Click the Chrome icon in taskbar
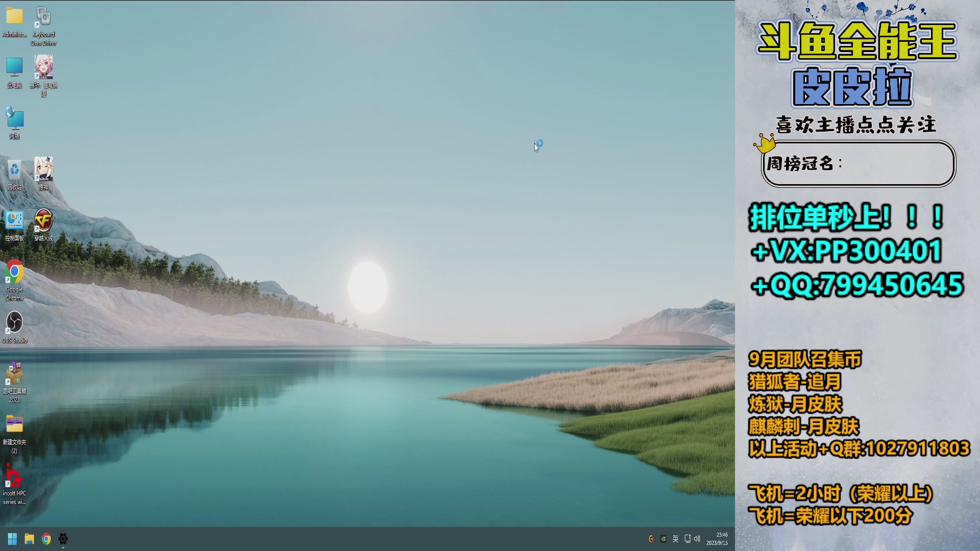This screenshot has width=980, height=551. pos(46,539)
